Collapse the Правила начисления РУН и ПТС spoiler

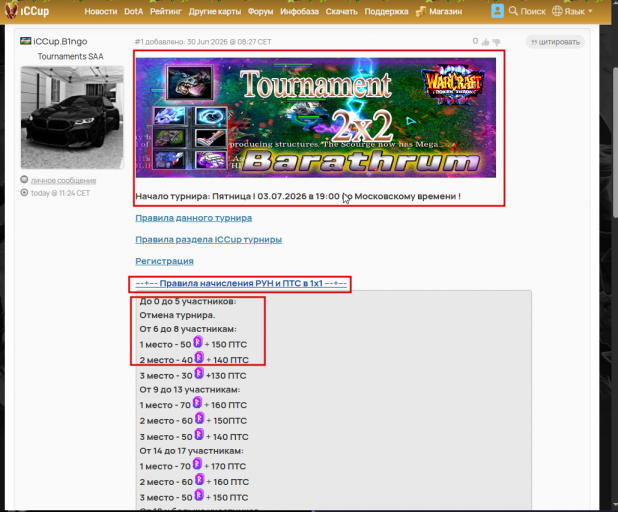241,283
